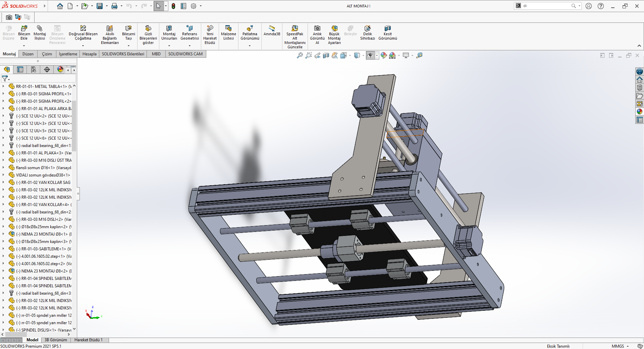The width and height of the screenshot is (644, 349).
Task: Open the Patlatma Görünümü dropdown arrow
Action: coord(250,46)
